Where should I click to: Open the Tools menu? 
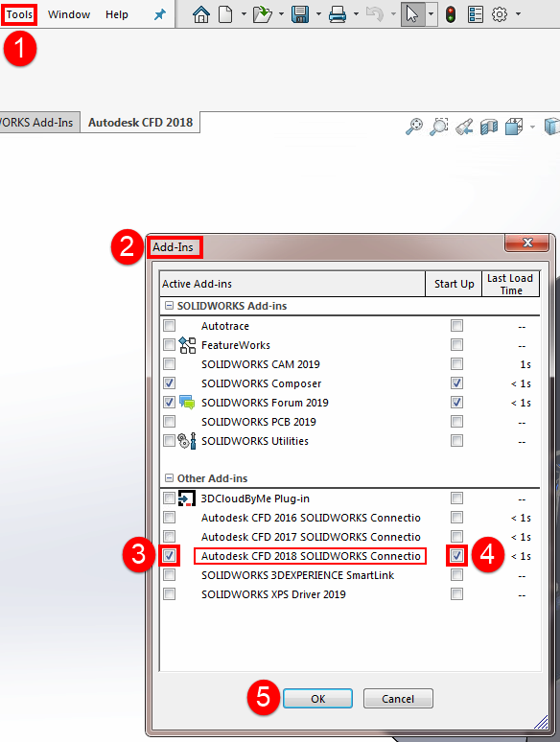19,14
